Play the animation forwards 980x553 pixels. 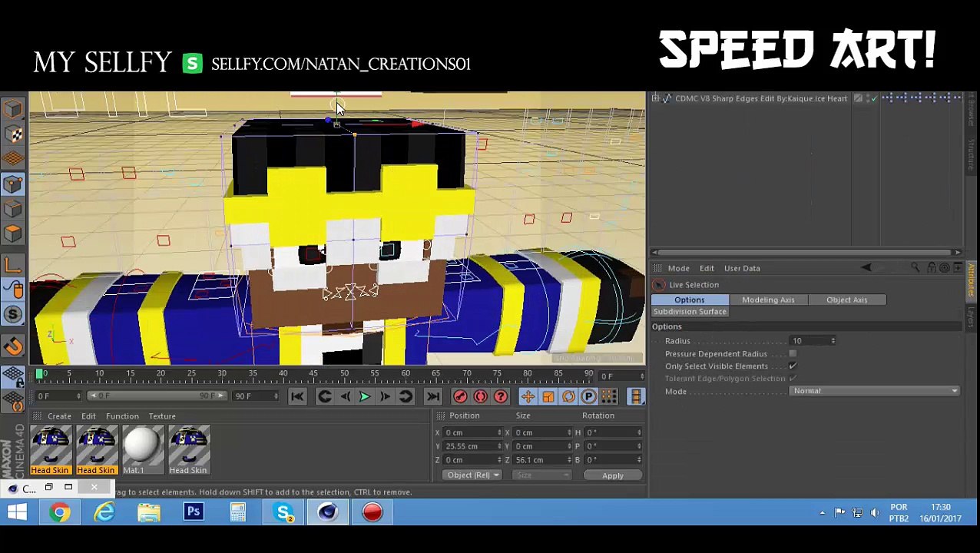[x=365, y=396]
